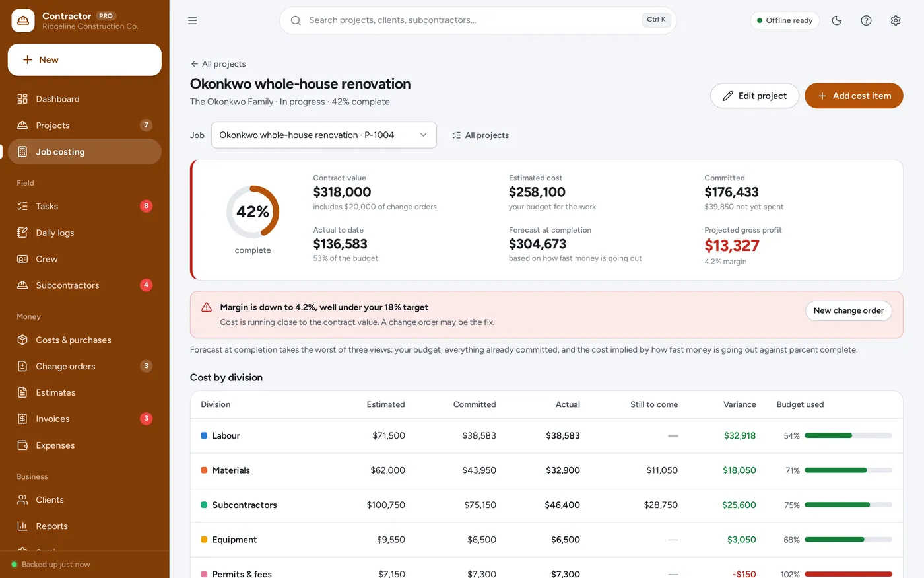The width and height of the screenshot is (924, 578).
Task: Click the margin warning triangle icon
Action: tap(207, 307)
